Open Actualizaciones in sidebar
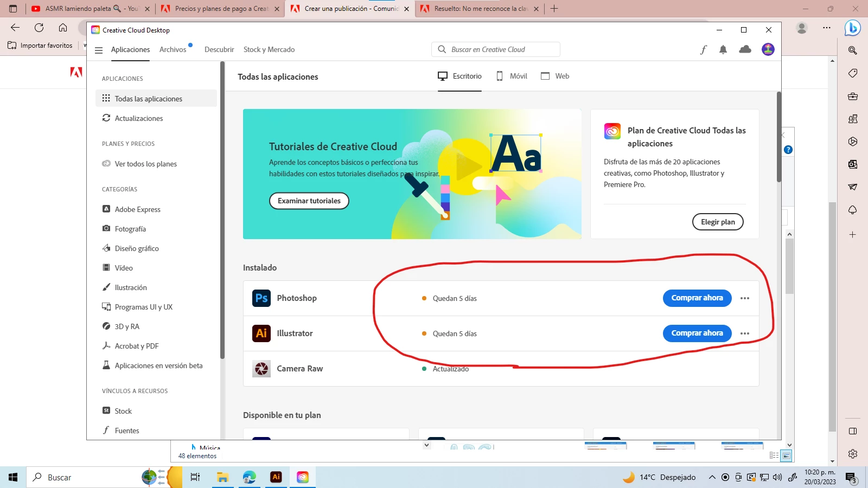 156,118
